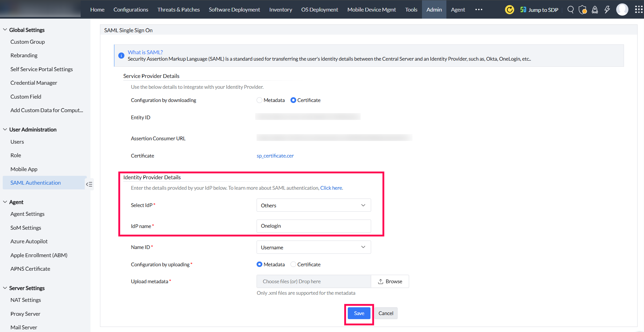Collapse the sidebar with the toggle icon
This screenshot has height=332, width=644.
[x=89, y=184]
